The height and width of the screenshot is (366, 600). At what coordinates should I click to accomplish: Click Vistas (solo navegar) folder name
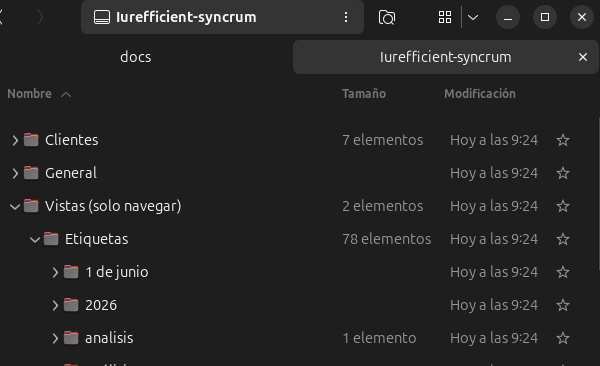point(113,206)
